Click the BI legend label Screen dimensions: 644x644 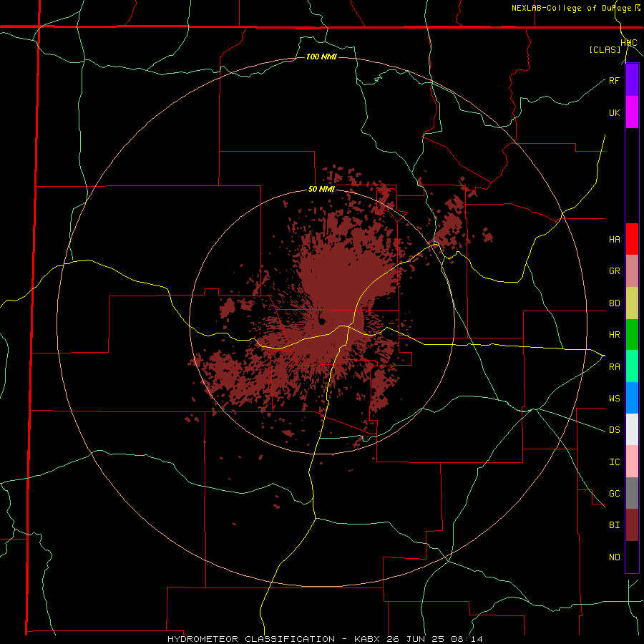[614, 525]
